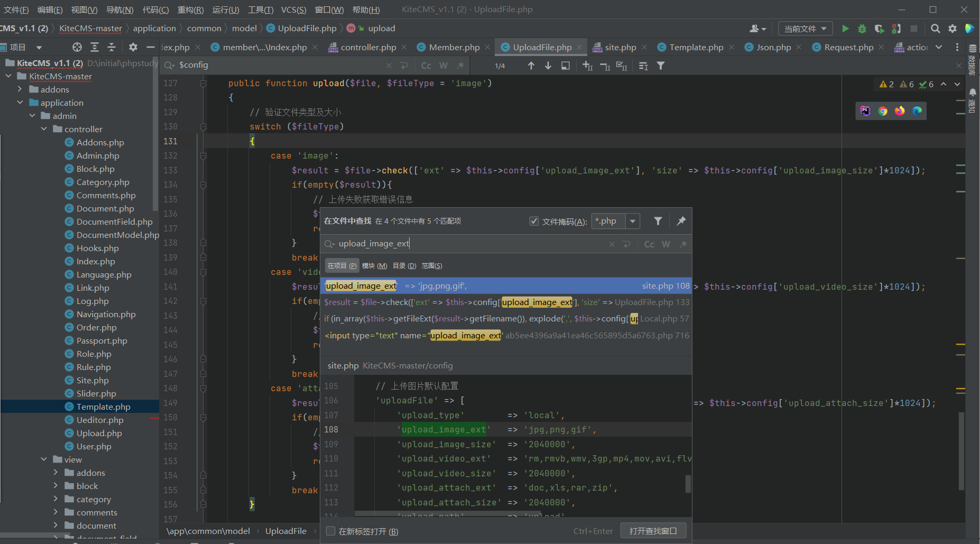Toggle regex option in editor search bar
This screenshot has height=544, width=980.
[x=460, y=66]
